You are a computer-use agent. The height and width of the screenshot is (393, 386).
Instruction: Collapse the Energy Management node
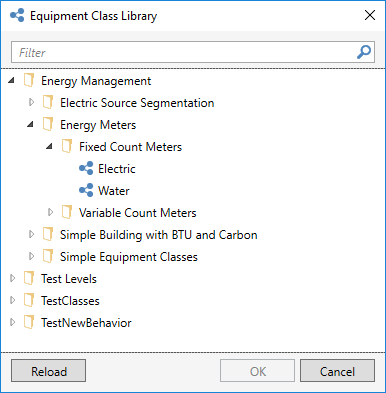[x=12, y=80]
